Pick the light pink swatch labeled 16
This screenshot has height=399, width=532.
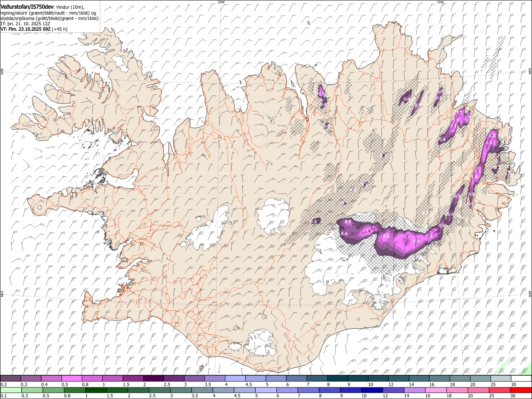[x=436, y=390]
